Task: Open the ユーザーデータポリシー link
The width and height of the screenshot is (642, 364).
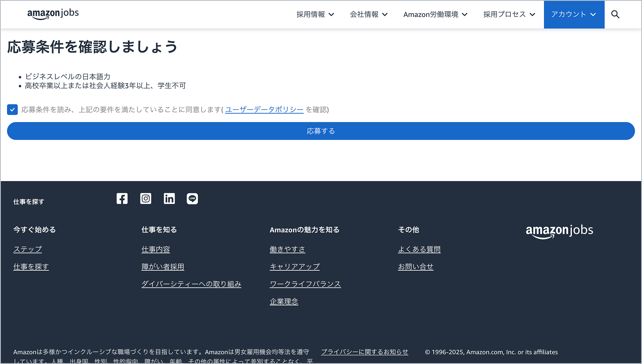Action: pyautogui.click(x=264, y=110)
